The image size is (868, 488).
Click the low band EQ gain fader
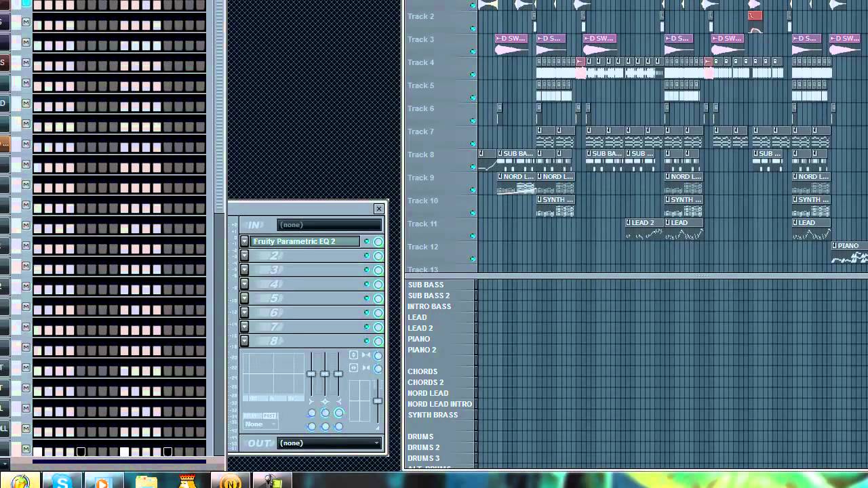click(x=311, y=373)
